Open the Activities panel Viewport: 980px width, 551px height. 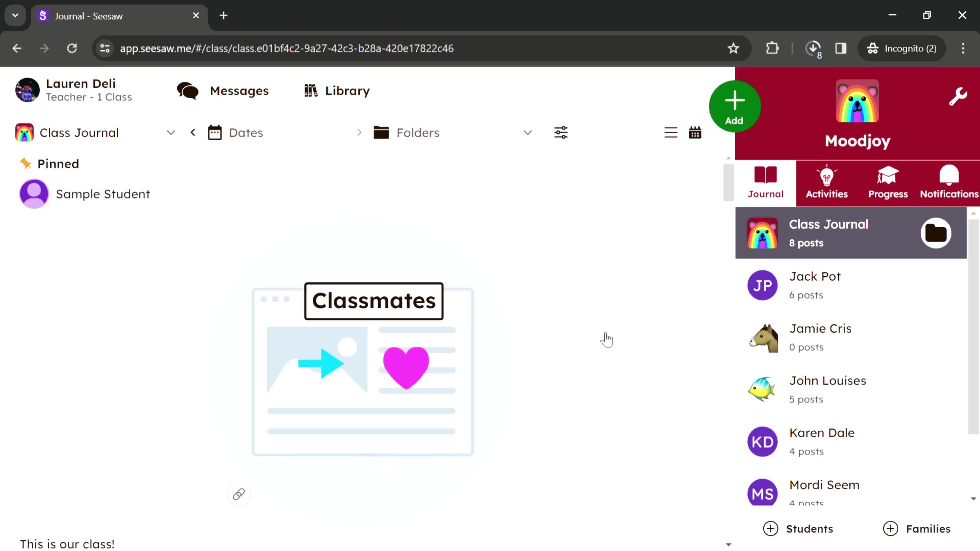(827, 182)
